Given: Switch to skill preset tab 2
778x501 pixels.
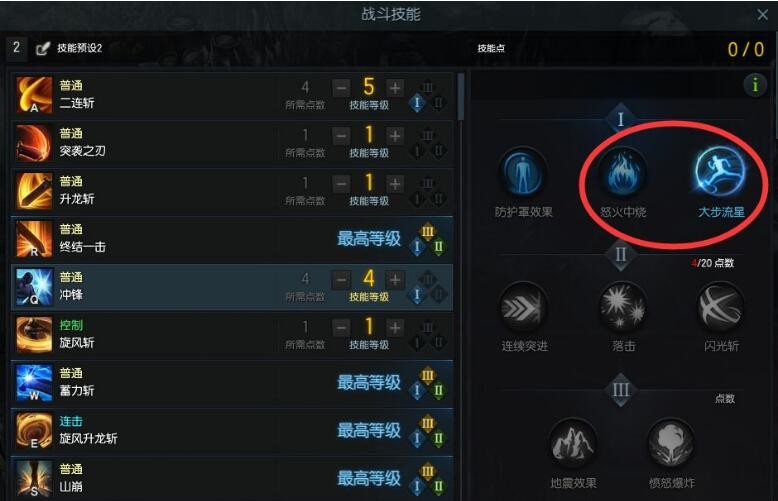Looking at the screenshot, I should point(16,48).
